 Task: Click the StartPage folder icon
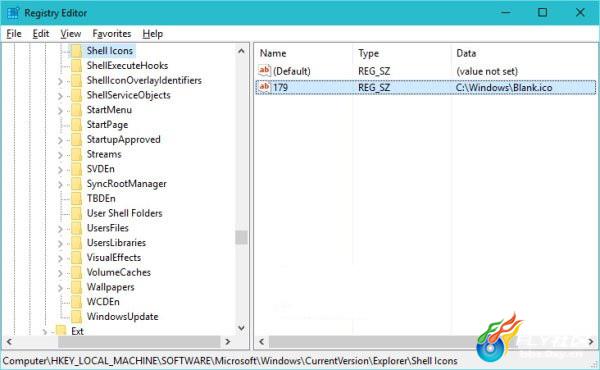pyautogui.click(x=77, y=125)
